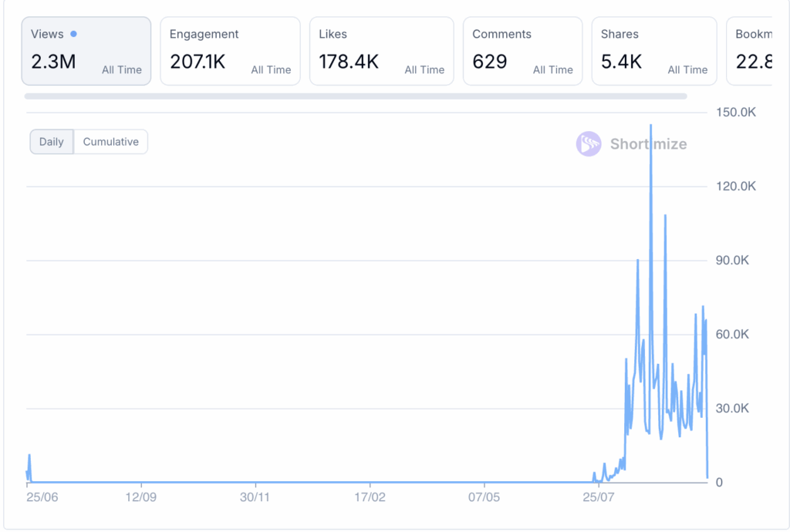Select the Engagement metric card
The height and width of the screenshot is (532, 790).
point(230,51)
